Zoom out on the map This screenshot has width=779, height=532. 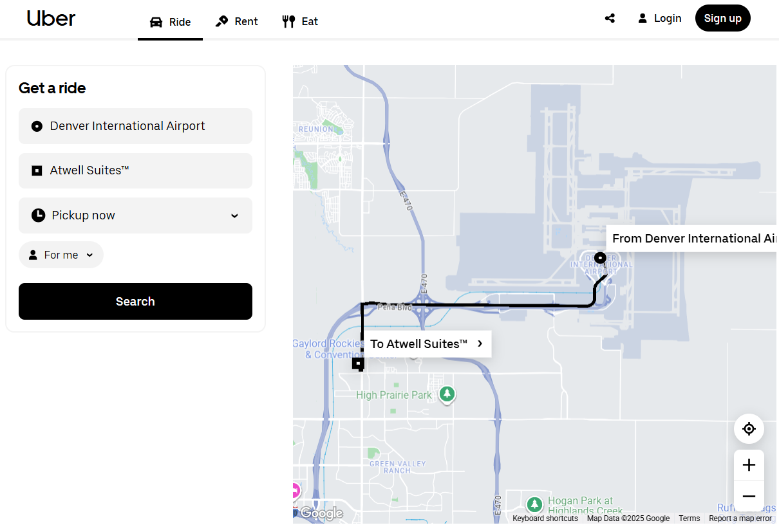tap(749, 496)
